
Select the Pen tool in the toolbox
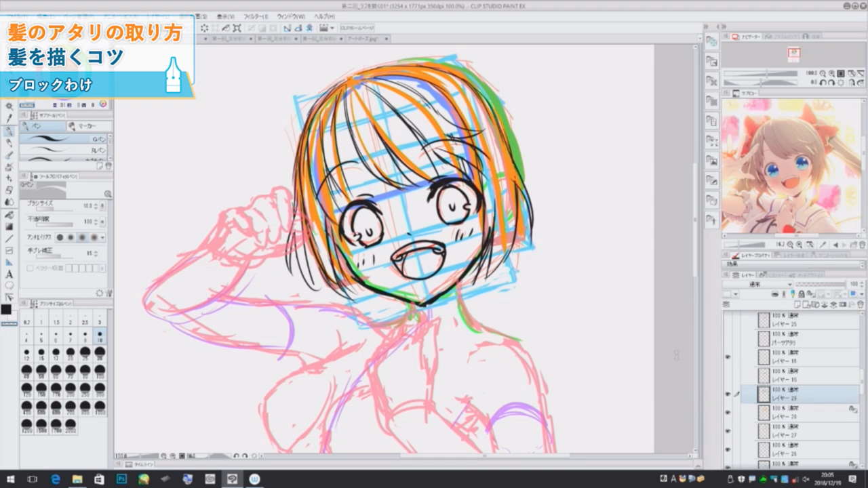(x=9, y=131)
